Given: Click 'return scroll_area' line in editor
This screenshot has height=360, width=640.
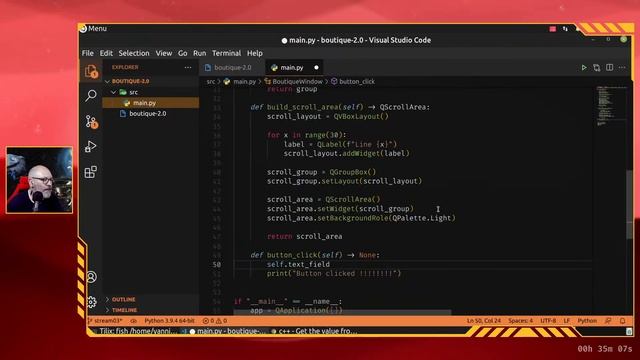Looking at the screenshot, I should coord(304,236).
